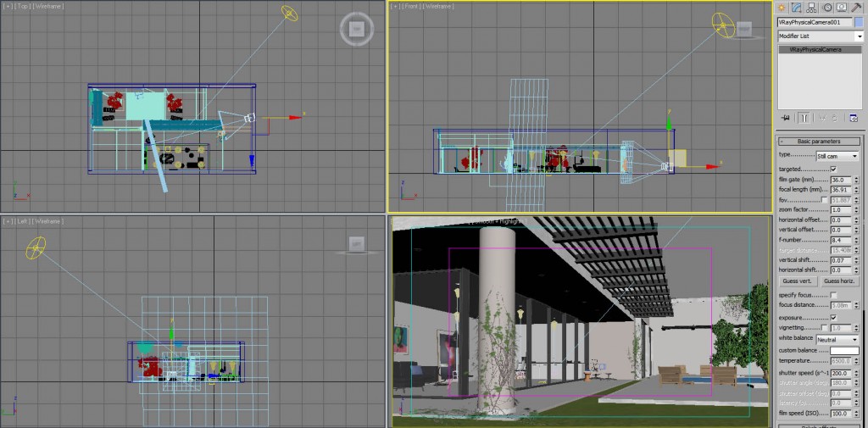868x428 pixels.
Task: Click the shutter speed spinner arrows
Action: (x=856, y=373)
